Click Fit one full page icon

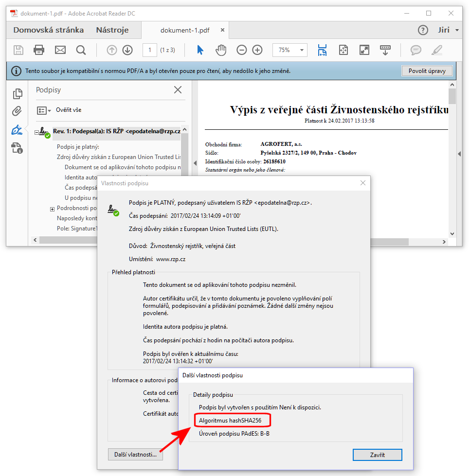(x=343, y=50)
